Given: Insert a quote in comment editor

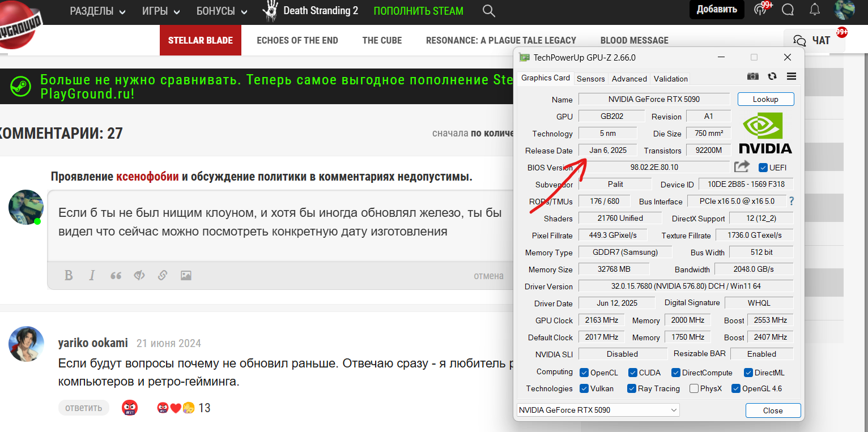Looking at the screenshot, I should pos(116,275).
